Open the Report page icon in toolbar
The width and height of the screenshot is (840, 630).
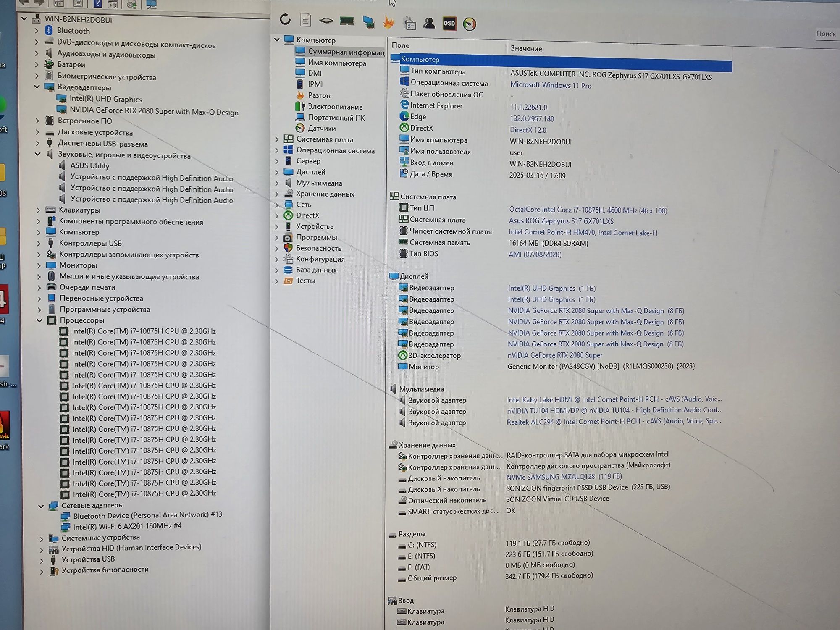click(x=306, y=20)
